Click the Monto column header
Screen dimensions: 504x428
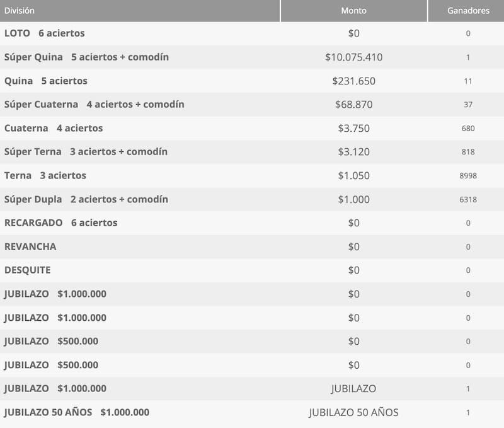pyautogui.click(x=353, y=11)
